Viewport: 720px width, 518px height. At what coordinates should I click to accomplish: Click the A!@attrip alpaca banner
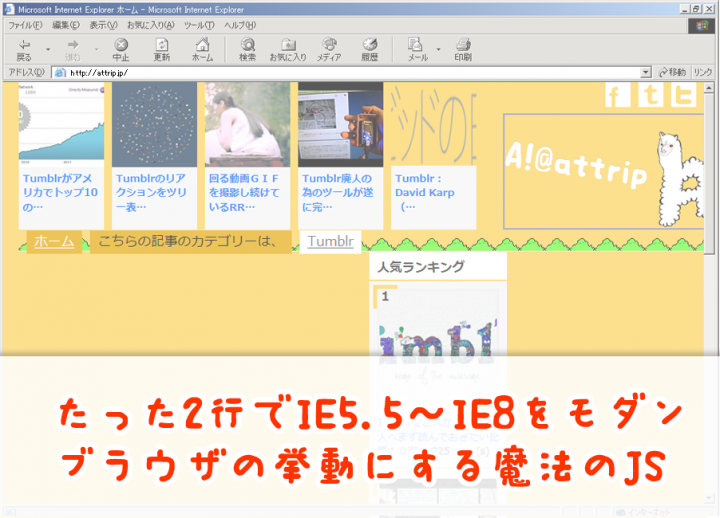(603, 171)
